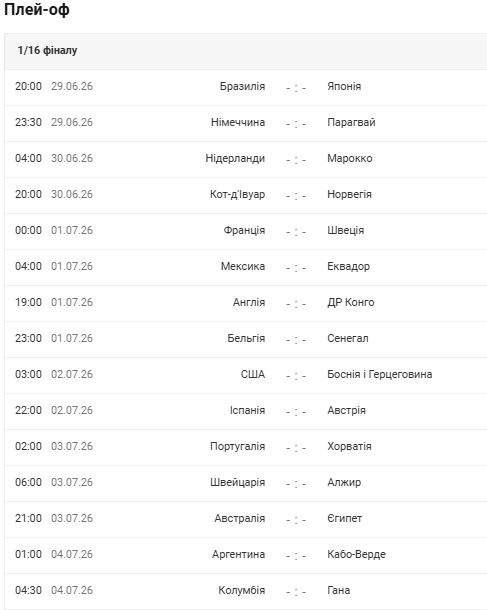Open Кот-д'Івуар team page
The width and height of the screenshot is (487, 610).
pyautogui.click(x=237, y=194)
